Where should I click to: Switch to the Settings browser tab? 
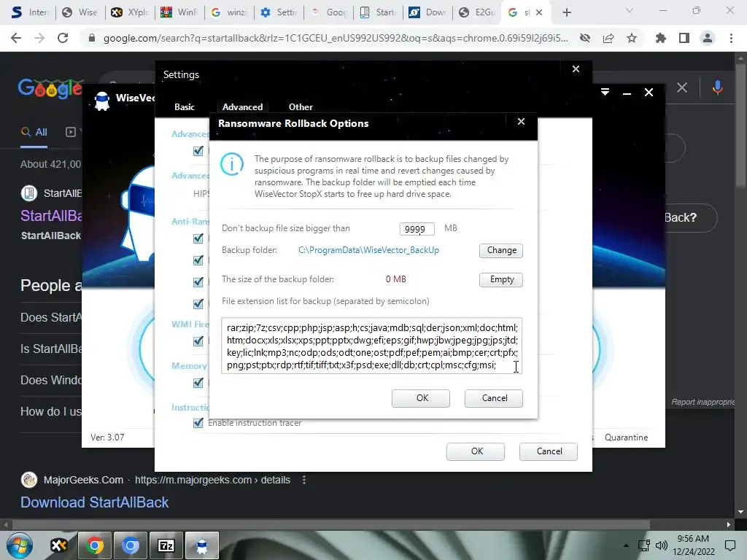point(279,12)
